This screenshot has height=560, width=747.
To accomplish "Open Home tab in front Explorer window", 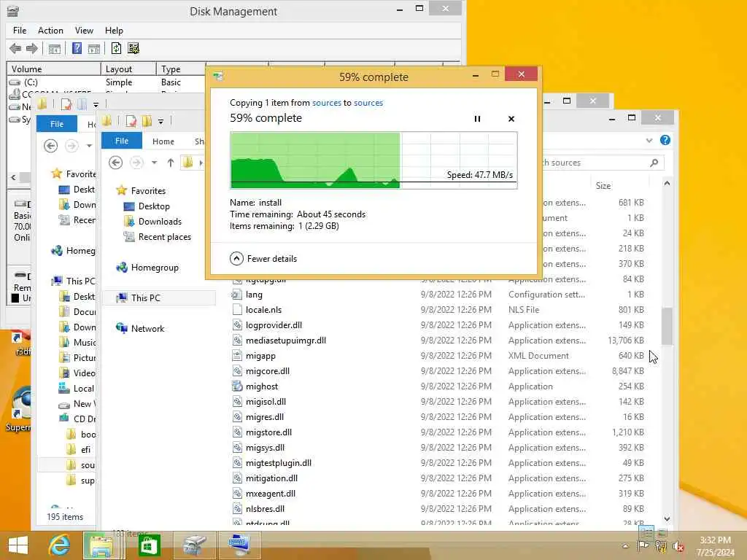I will [x=163, y=141].
